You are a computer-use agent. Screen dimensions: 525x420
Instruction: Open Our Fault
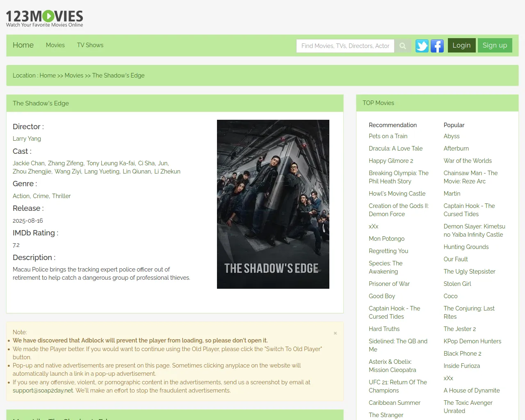pyautogui.click(x=456, y=259)
